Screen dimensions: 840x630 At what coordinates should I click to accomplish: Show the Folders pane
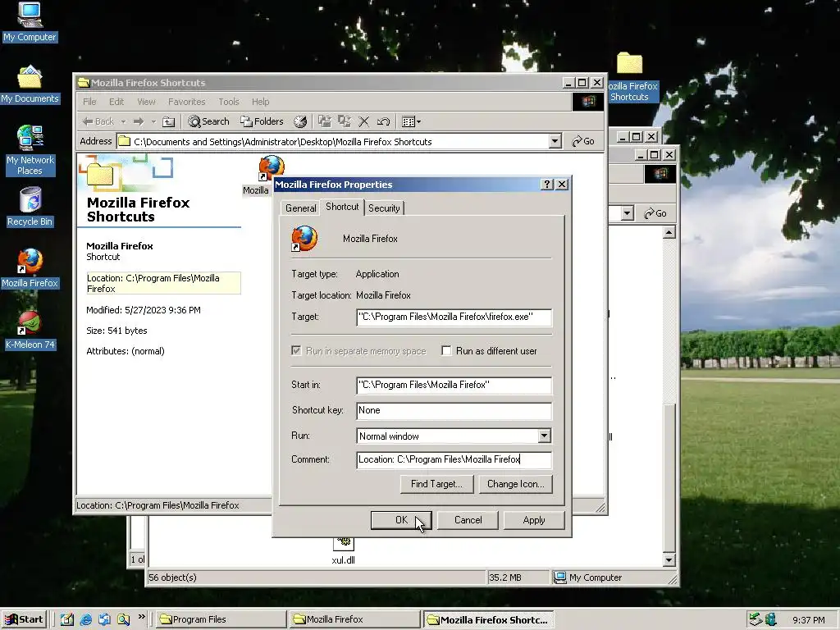point(262,121)
